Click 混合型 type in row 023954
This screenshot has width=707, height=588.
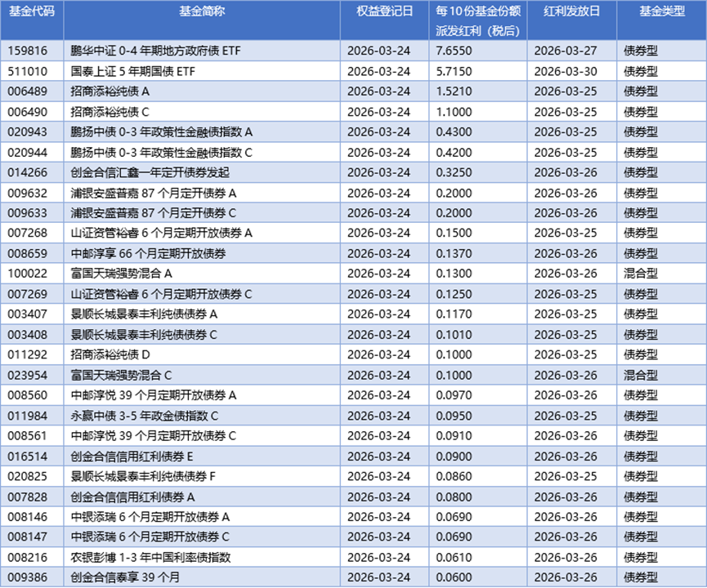(641, 376)
